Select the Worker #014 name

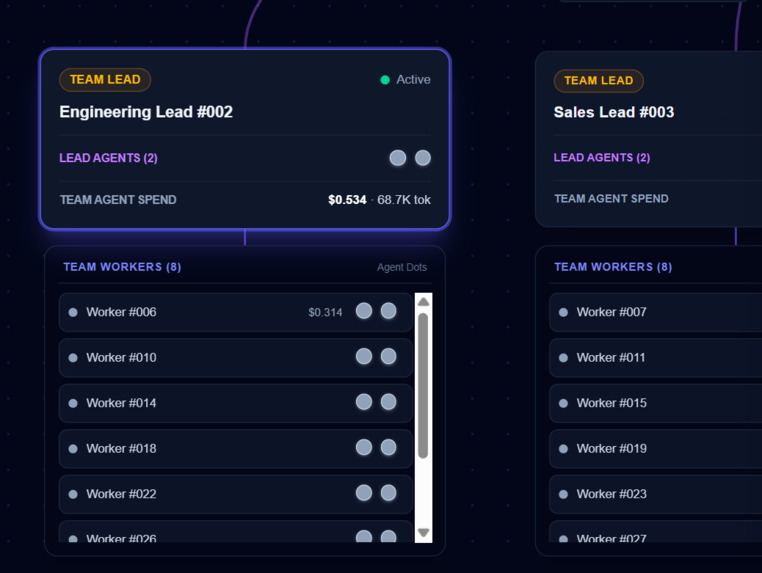coord(121,403)
